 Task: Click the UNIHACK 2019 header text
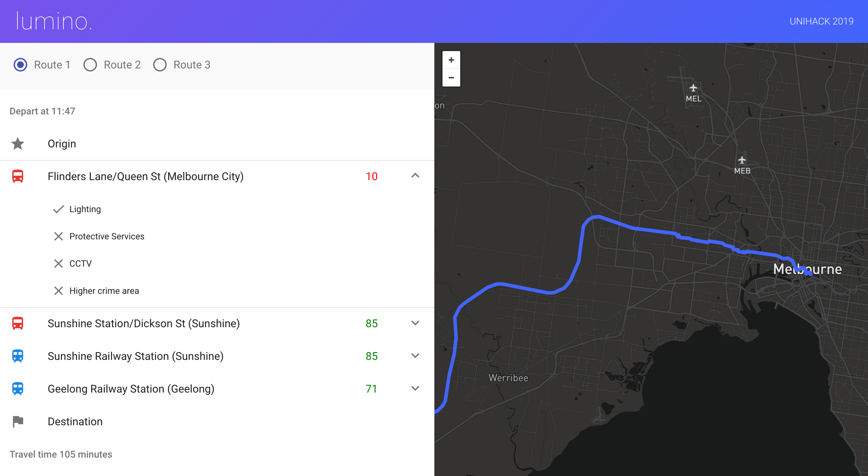tap(821, 21)
